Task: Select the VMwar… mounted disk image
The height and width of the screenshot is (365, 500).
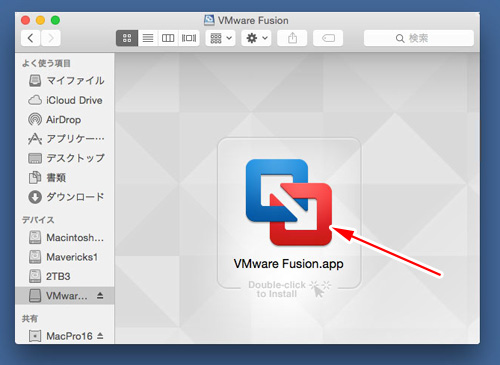Action: [65, 296]
